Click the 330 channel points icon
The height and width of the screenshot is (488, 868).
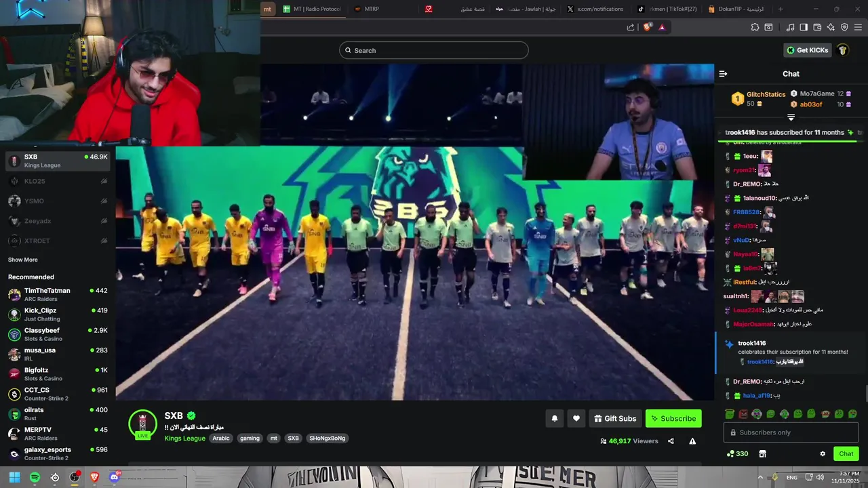[737, 453]
